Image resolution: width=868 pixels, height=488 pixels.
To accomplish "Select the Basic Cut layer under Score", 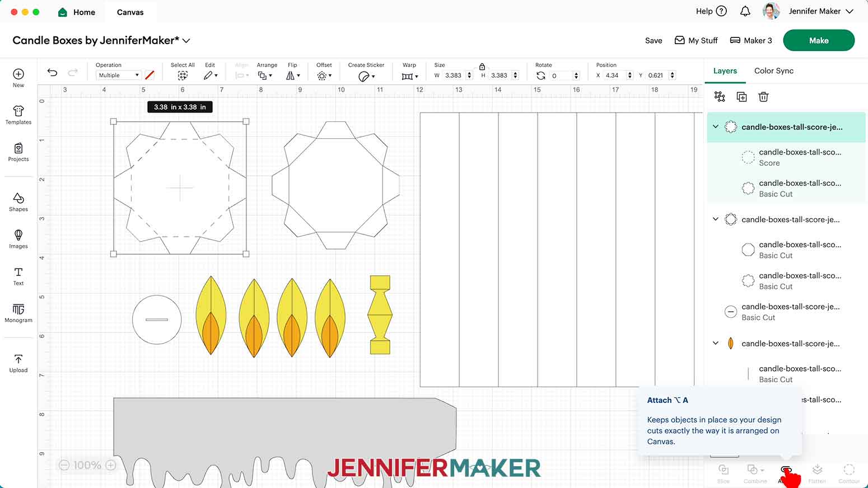I will [786, 189].
